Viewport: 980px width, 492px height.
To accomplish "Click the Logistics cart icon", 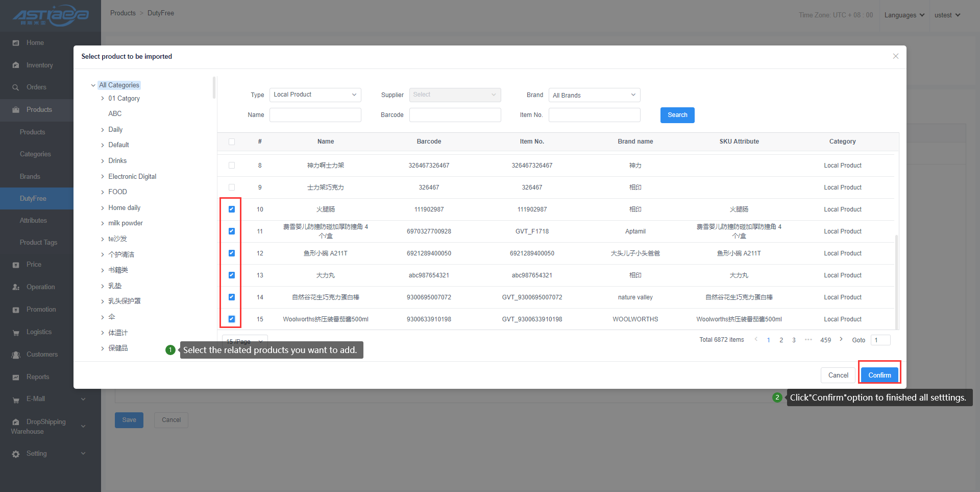I will pyautogui.click(x=16, y=333).
